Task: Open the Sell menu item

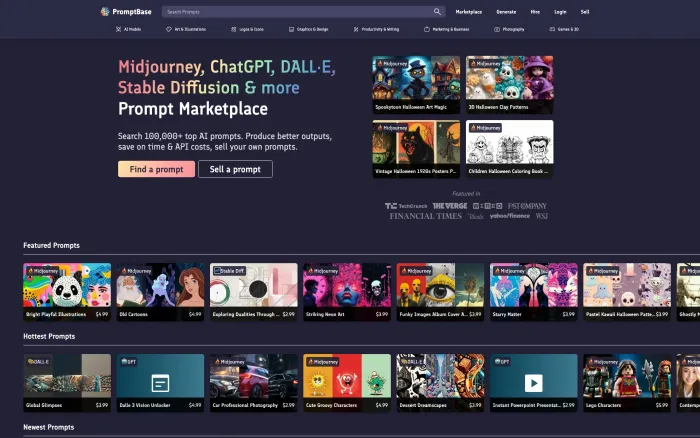Action: click(x=585, y=12)
